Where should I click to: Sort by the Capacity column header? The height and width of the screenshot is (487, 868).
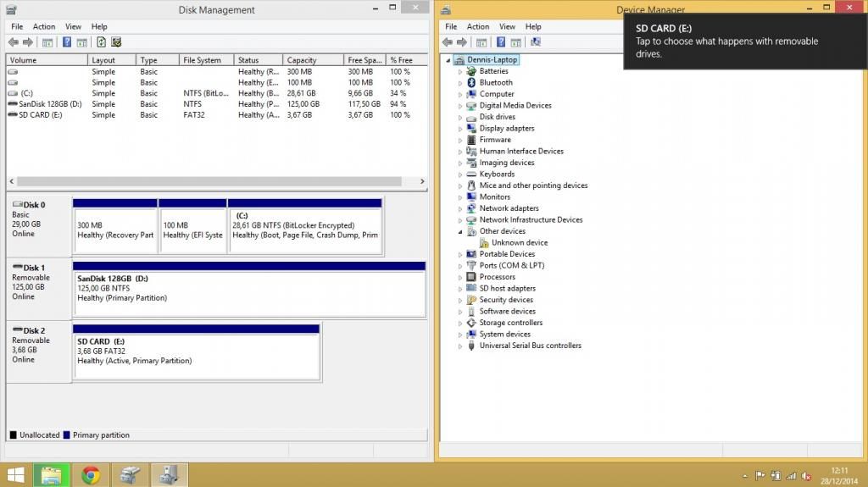click(x=314, y=60)
